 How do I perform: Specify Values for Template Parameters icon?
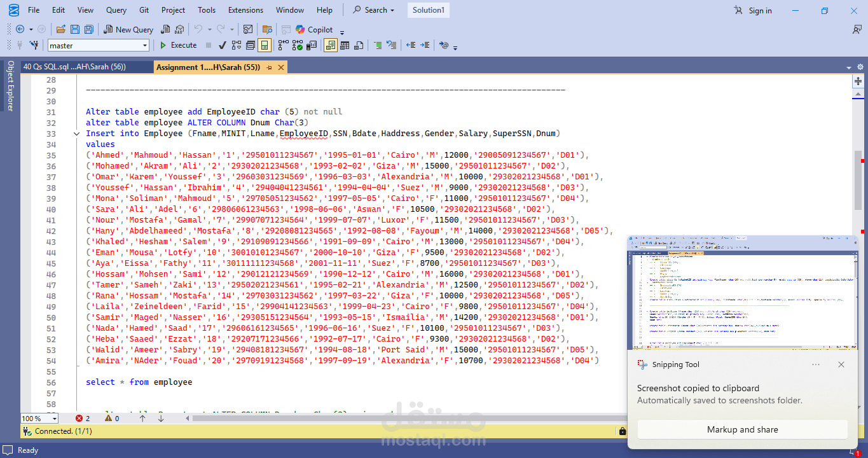click(444, 45)
